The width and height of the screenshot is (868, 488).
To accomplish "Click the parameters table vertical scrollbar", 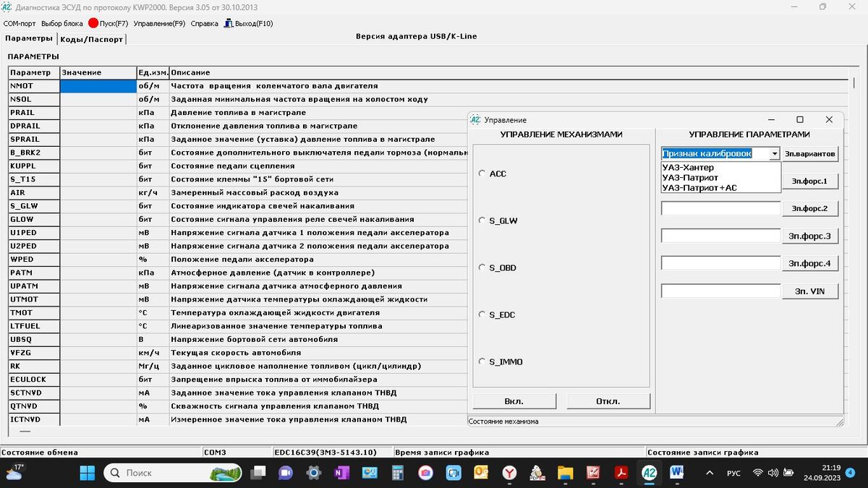I will 854,246.
